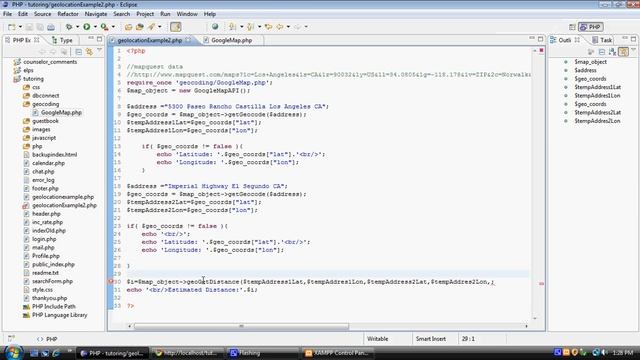Click the Search flashlight toolbar icon
Image resolution: width=640 pixels, height=360 pixels.
pyautogui.click(x=151, y=27)
